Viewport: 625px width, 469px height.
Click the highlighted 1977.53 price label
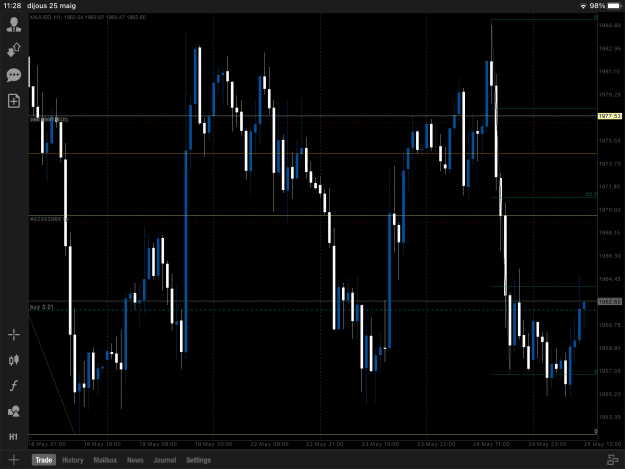pos(609,116)
